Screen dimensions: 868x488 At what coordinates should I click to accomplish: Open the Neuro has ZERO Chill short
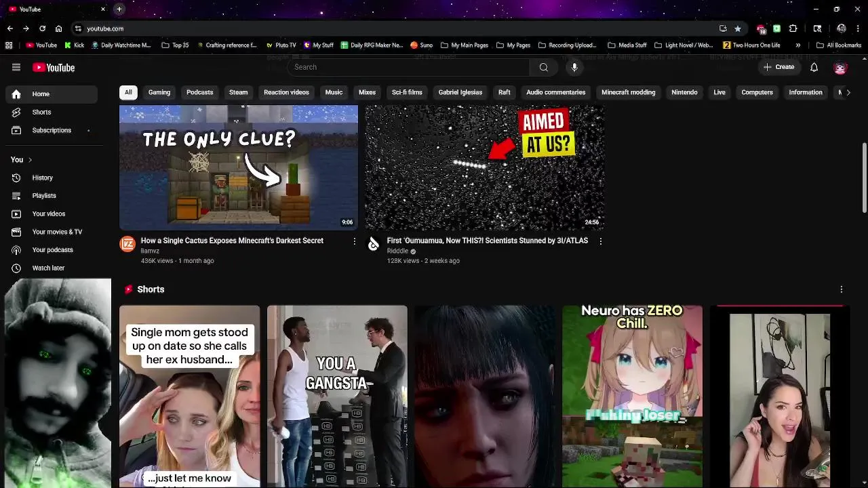point(632,396)
